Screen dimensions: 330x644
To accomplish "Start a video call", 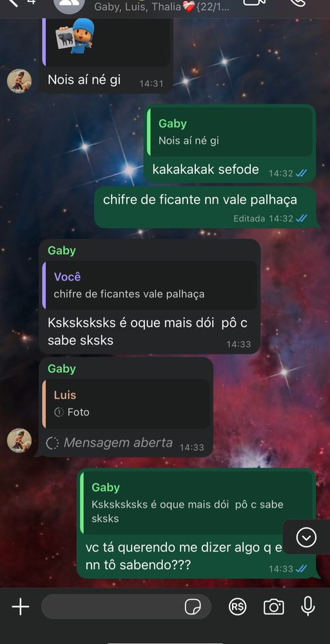I will [x=254, y=3].
